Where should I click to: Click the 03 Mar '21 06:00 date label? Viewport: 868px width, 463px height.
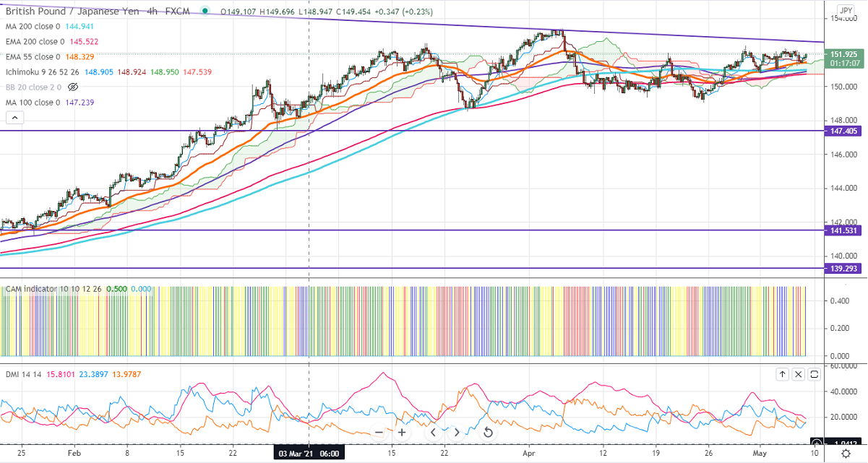coord(309,453)
